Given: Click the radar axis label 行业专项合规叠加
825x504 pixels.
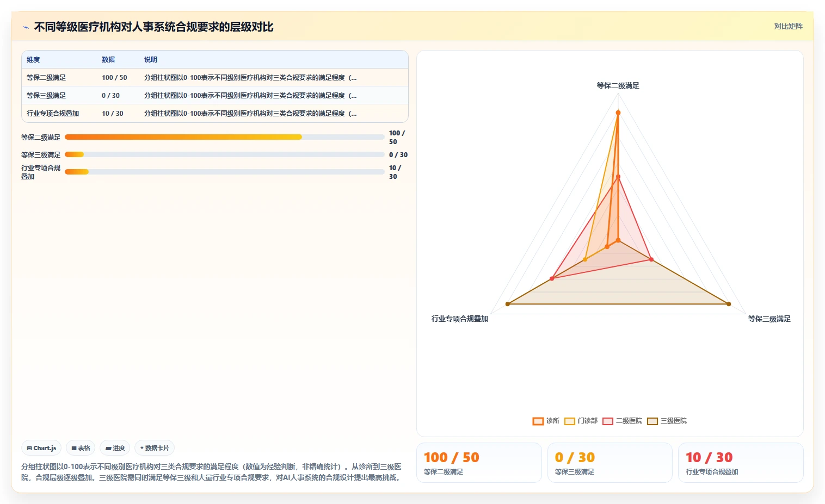Looking at the screenshot, I should [x=460, y=319].
